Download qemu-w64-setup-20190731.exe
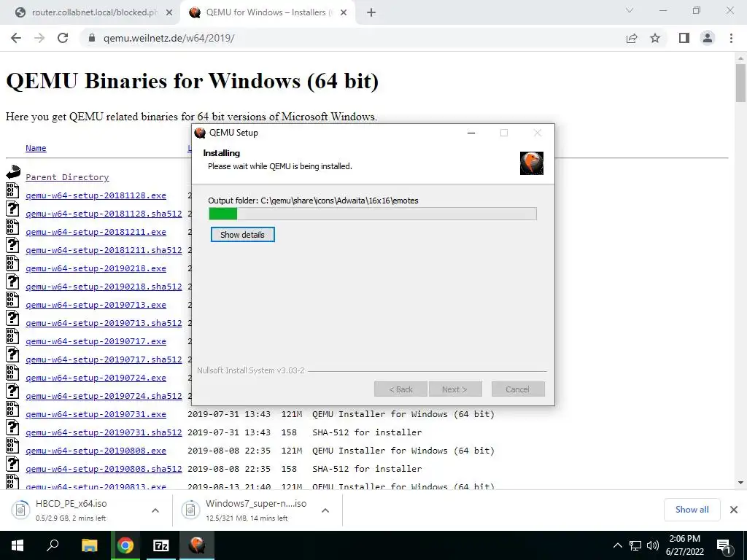Image resolution: width=747 pixels, height=560 pixels. click(x=96, y=414)
